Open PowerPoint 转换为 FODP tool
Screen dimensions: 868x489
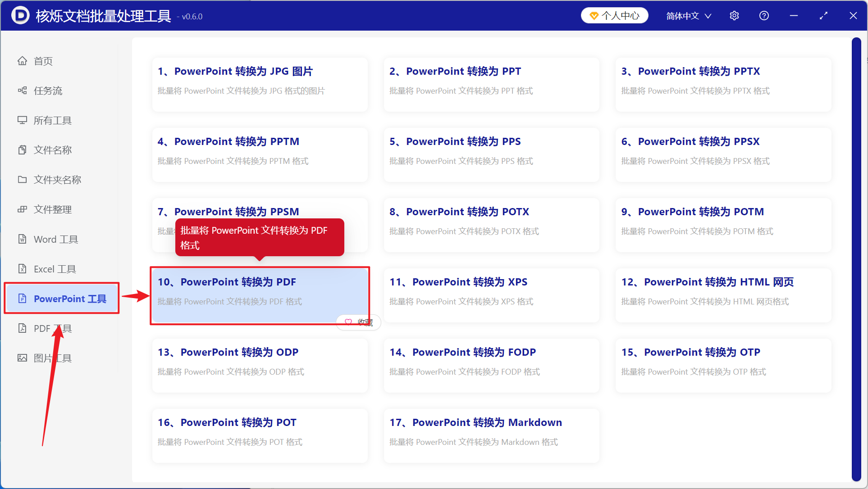(x=492, y=366)
